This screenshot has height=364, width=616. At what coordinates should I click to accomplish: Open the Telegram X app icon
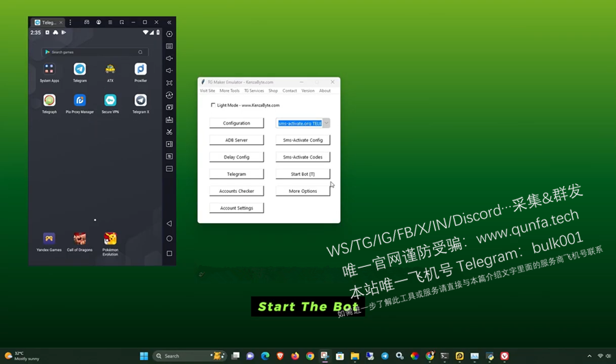coord(140,100)
